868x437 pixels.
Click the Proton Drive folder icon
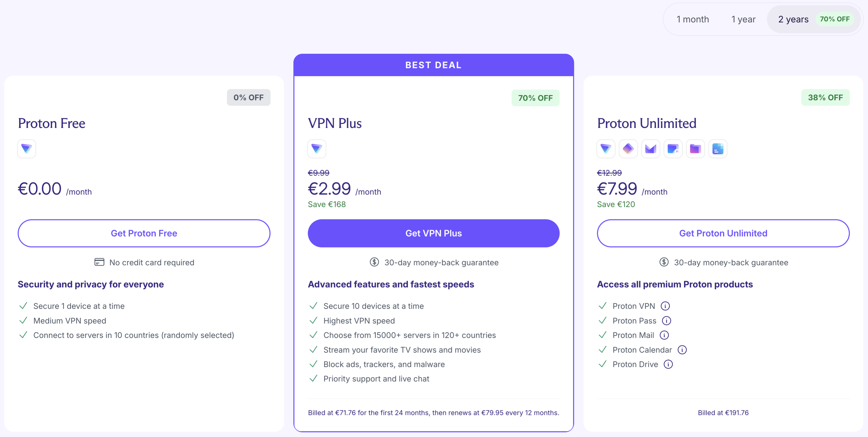695,149
